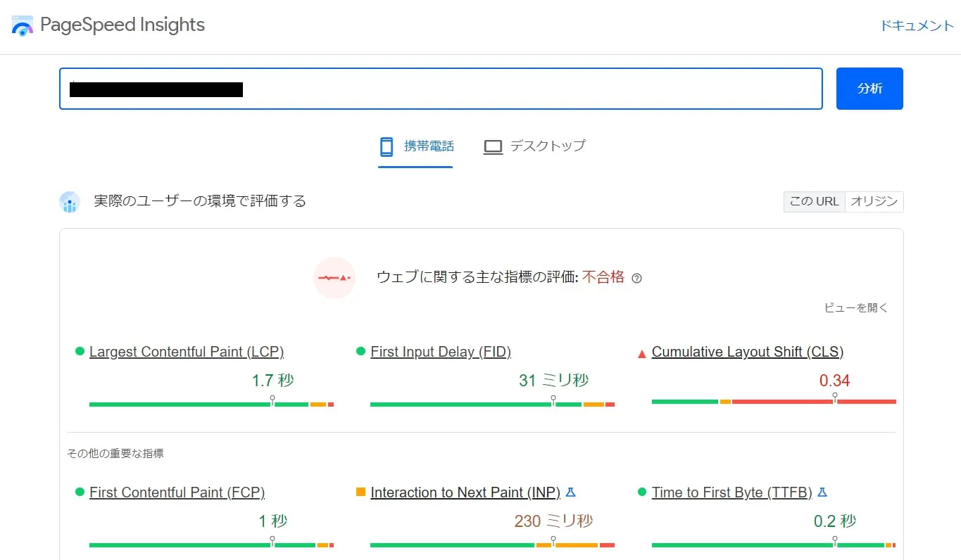
Task: Click the LCP distribution bar
Action: click(x=211, y=404)
